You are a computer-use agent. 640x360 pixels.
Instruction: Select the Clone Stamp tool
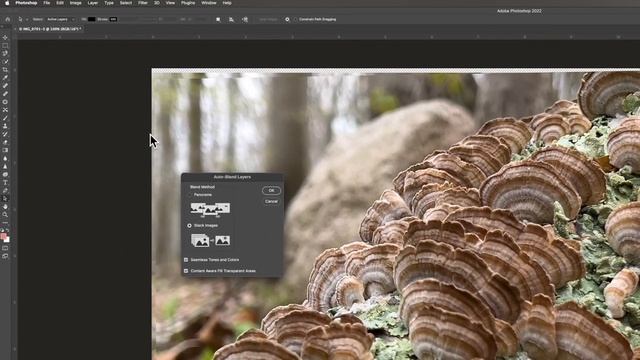[x=5, y=126]
